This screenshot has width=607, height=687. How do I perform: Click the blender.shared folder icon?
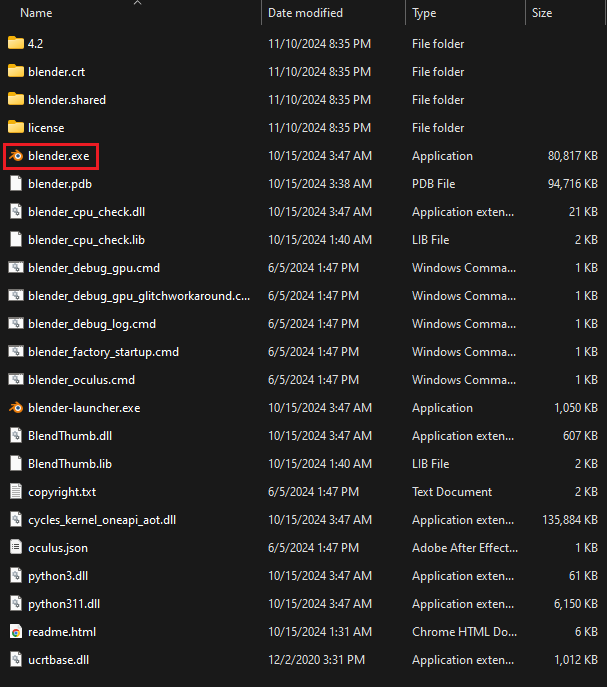[16, 99]
